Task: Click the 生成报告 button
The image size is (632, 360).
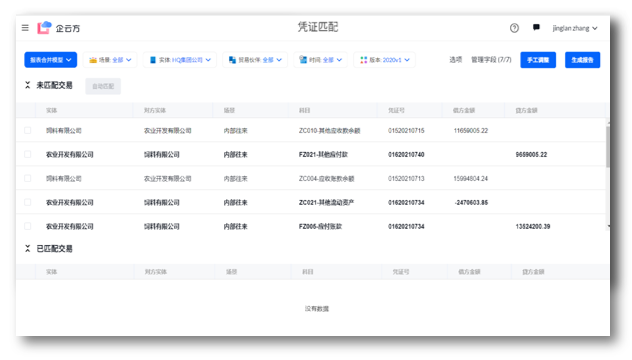Action: click(x=582, y=60)
